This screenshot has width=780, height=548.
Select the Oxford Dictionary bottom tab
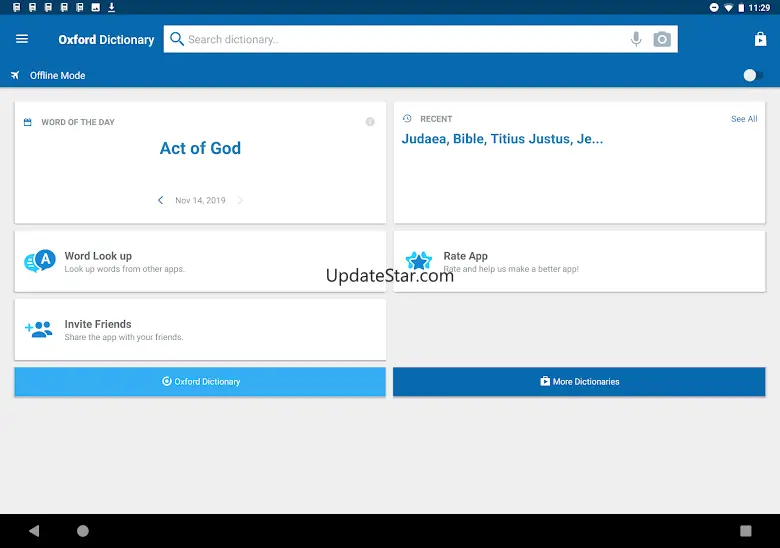[200, 381]
